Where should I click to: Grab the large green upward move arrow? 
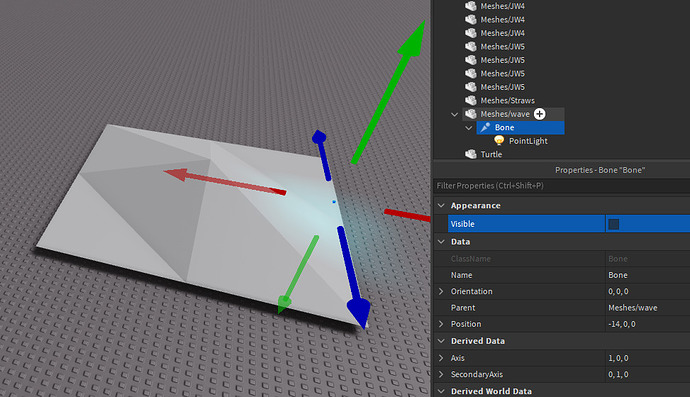pyautogui.click(x=389, y=90)
